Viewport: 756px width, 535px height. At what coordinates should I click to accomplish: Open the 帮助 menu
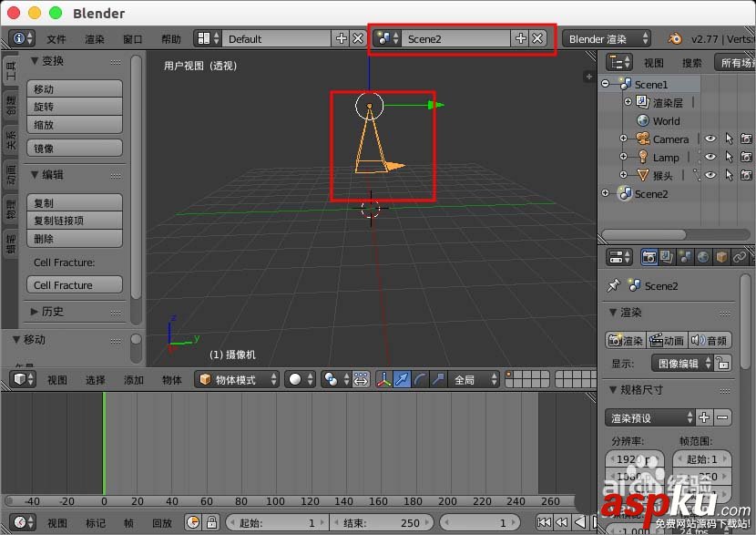(170, 39)
